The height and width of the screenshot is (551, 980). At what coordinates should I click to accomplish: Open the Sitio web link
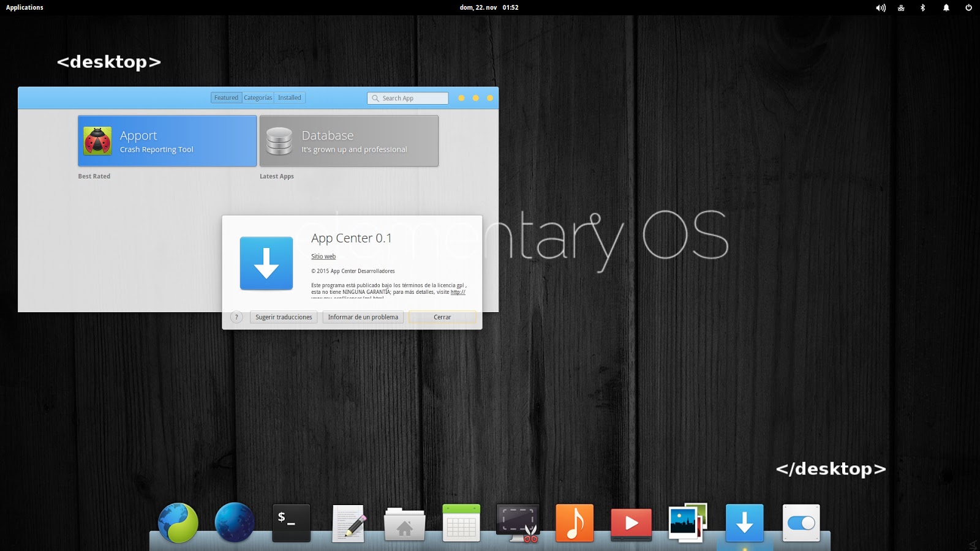pyautogui.click(x=323, y=257)
